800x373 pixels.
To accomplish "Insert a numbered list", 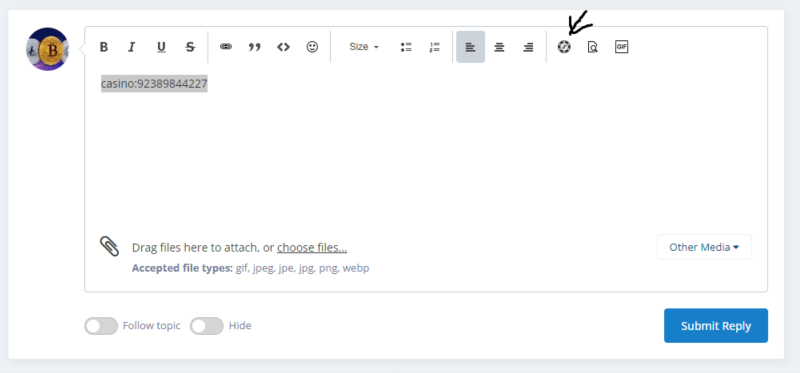I will click(x=435, y=47).
